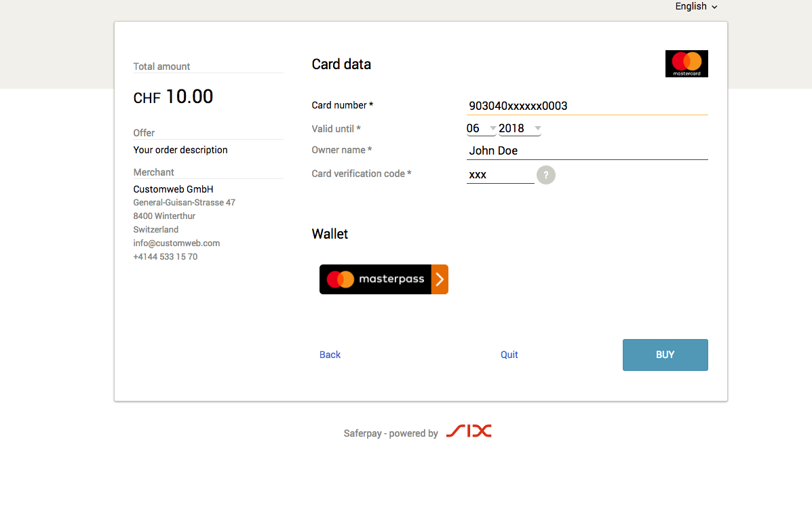Open the CVC help question mark icon
This screenshot has width=812, height=514.
click(x=546, y=175)
